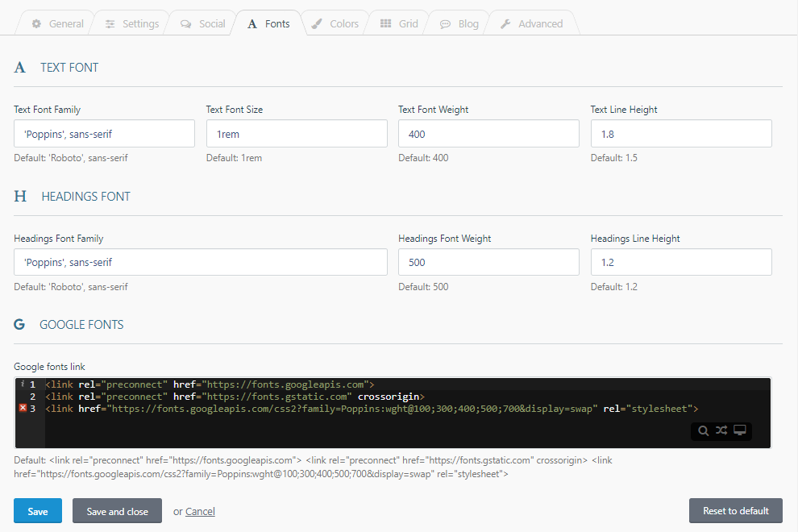Click the error marker on line 3
The image size is (798, 532).
(x=23, y=408)
